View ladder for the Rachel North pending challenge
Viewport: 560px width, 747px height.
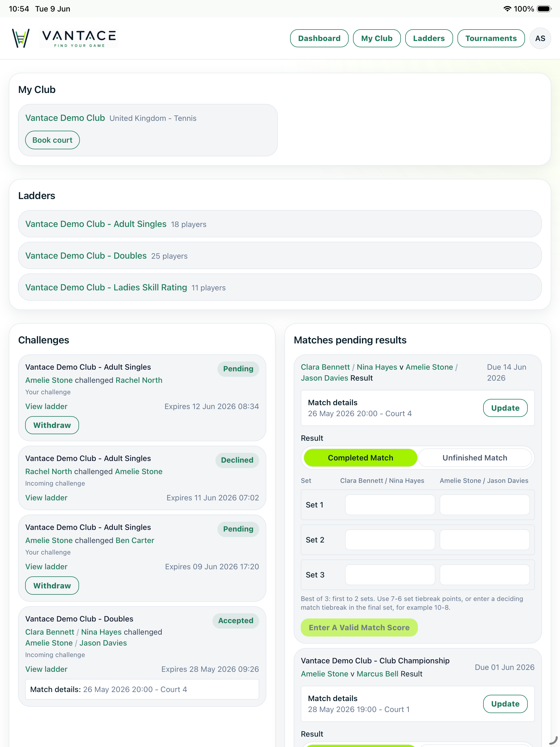[x=46, y=406]
